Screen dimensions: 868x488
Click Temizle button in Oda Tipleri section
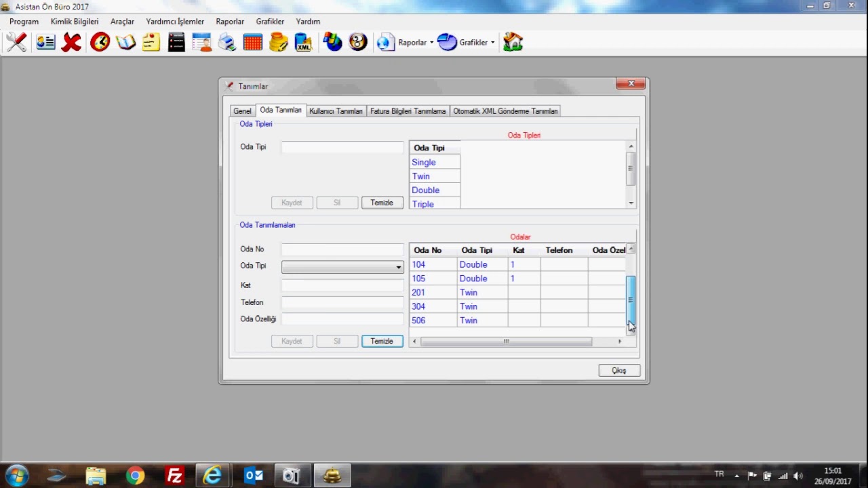[382, 203]
